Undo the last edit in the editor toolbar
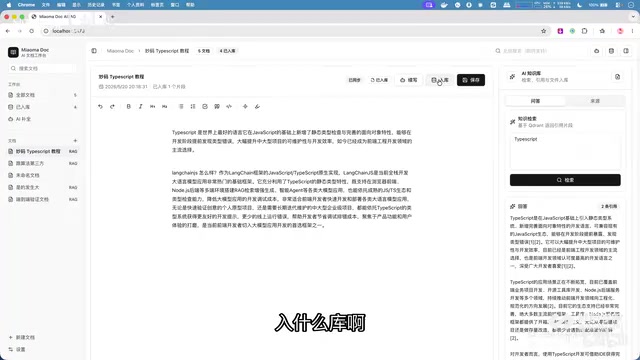 pyautogui.click(x=100, y=107)
